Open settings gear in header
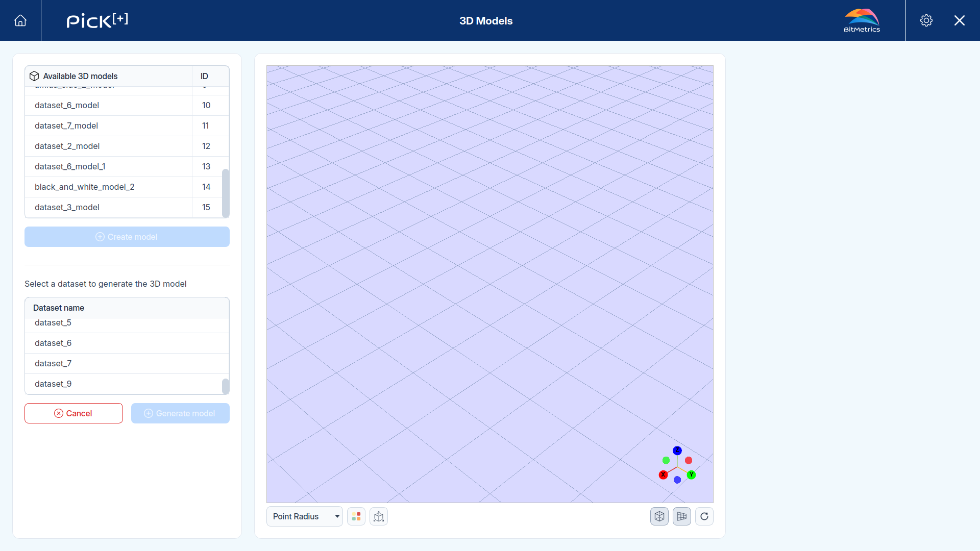 click(x=926, y=20)
